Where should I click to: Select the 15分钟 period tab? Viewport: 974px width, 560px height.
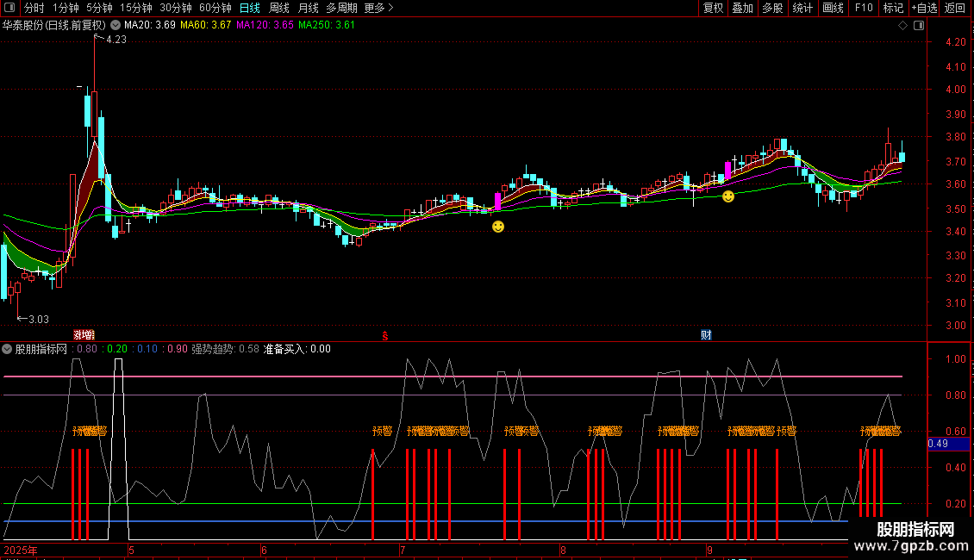tap(135, 8)
